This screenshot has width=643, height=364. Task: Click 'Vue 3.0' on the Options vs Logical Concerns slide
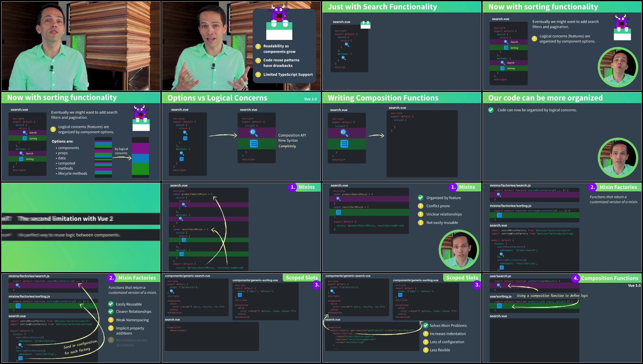(x=310, y=99)
